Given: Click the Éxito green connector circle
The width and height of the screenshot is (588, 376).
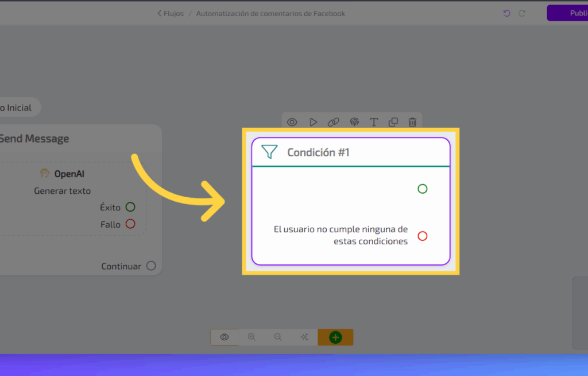Looking at the screenshot, I should pos(130,207).
